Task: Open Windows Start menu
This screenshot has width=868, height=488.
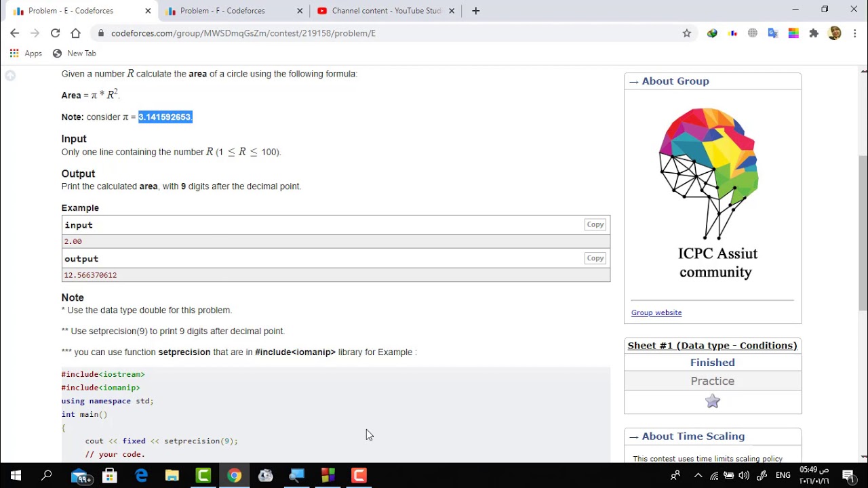Action: [16, 476]
